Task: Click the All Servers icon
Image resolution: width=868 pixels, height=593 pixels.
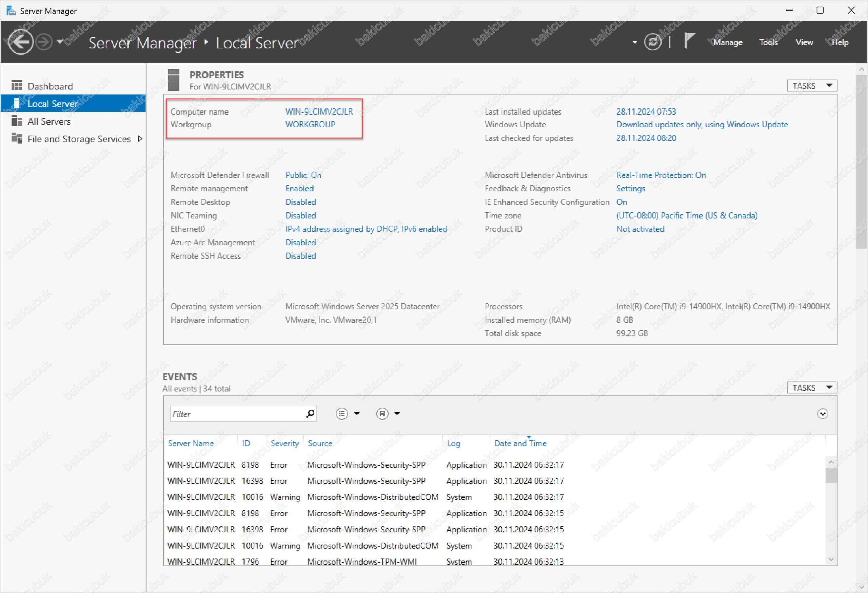Action: [17, 121]
